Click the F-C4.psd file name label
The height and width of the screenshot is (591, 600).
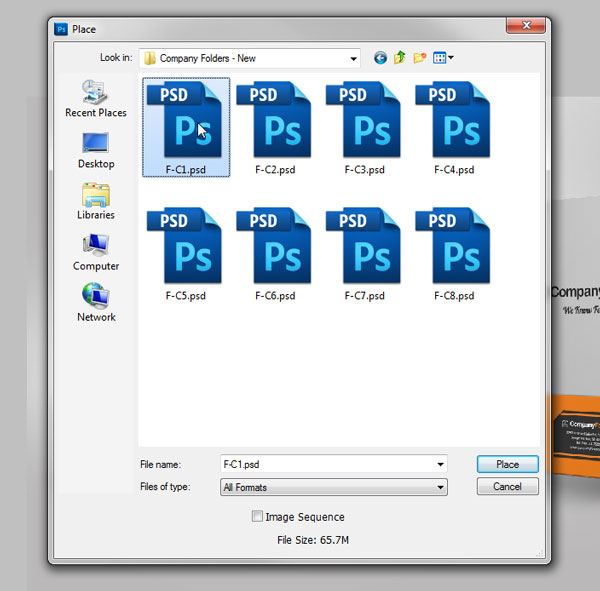[x=454, y=170]
